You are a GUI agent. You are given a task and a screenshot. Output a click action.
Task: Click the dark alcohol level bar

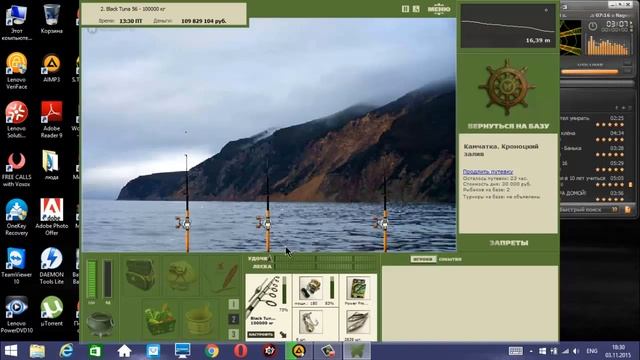108,280
